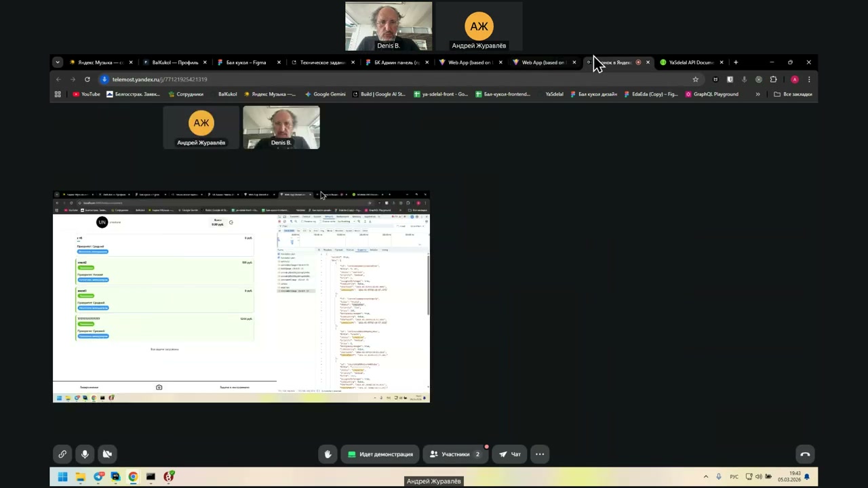The width and height of the screenshot is (868, 488).
Task: Open the 'Чат' chat panel
Action: pyautogui.click(x=510, y=454)
